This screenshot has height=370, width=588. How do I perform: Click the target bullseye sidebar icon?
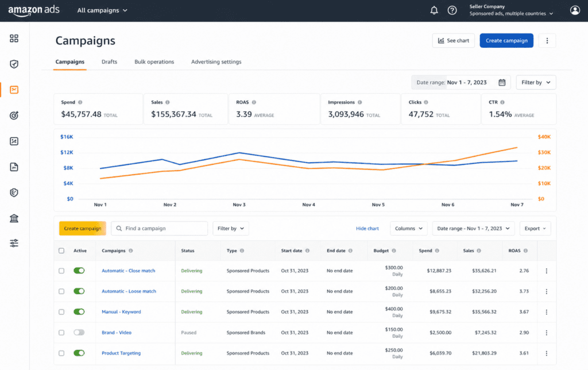pyautogui.click(x=14, y=115)
